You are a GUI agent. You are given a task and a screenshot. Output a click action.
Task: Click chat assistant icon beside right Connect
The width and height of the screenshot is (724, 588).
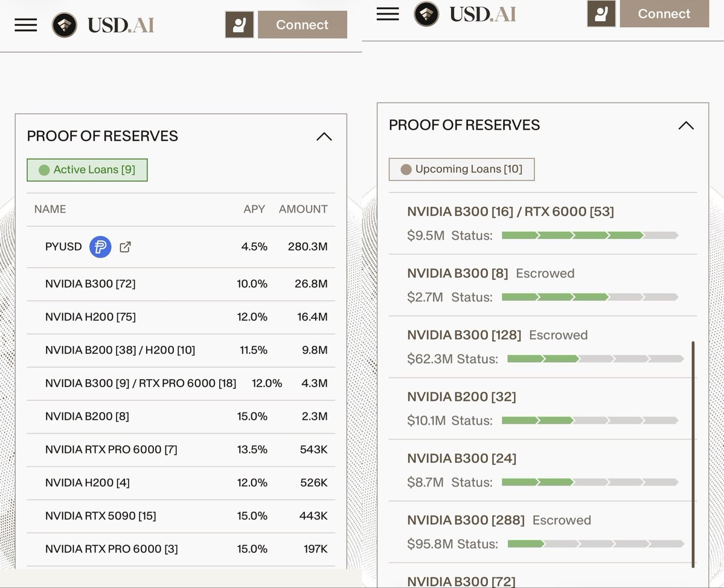point(601,13)
